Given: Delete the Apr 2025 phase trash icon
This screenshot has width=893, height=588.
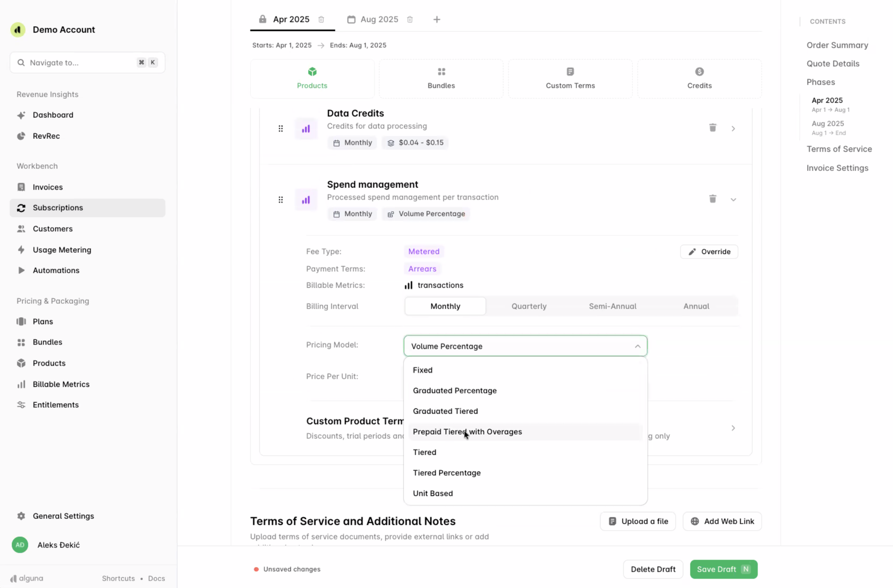Looking at the screenshot, I should click(321, 19).
